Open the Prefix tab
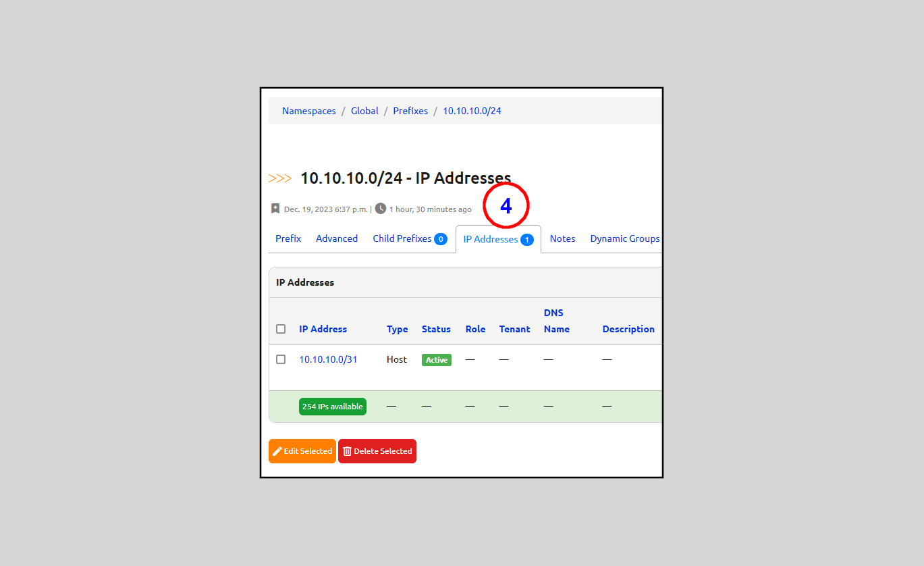The image size is (924, 566). [x=288, y=238]
